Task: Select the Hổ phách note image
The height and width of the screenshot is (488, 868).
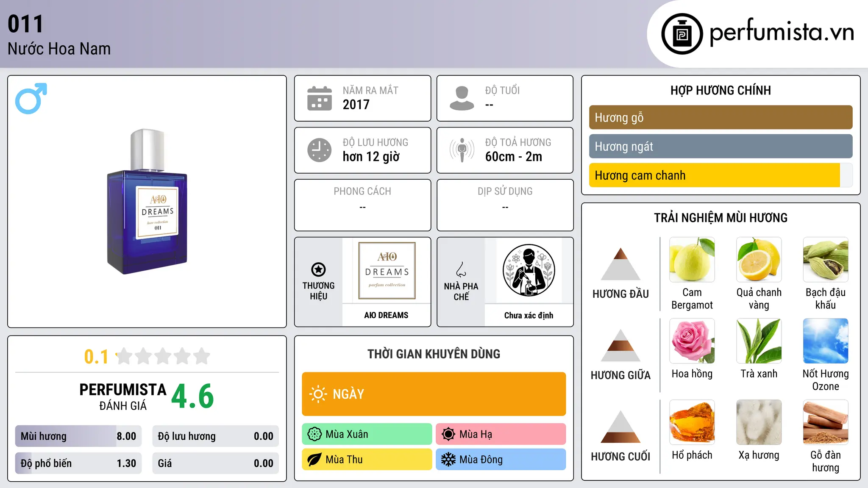Action: point(692,422)
